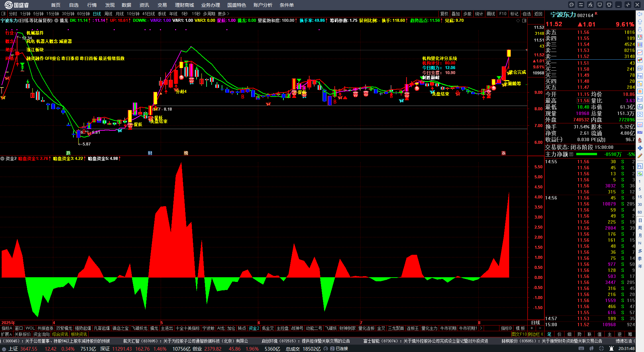Click the Guosheng logo at top left
This screenshot has height=352, width=644.
tap(17, 5)
